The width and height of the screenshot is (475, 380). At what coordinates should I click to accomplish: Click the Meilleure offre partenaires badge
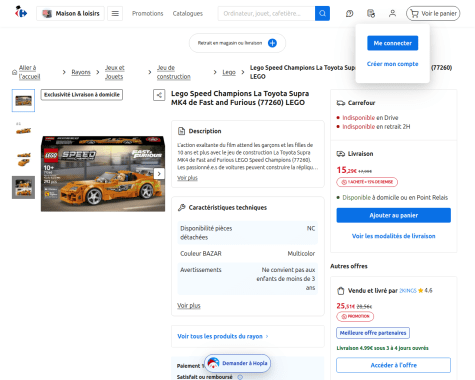click(x=373, y=333)
